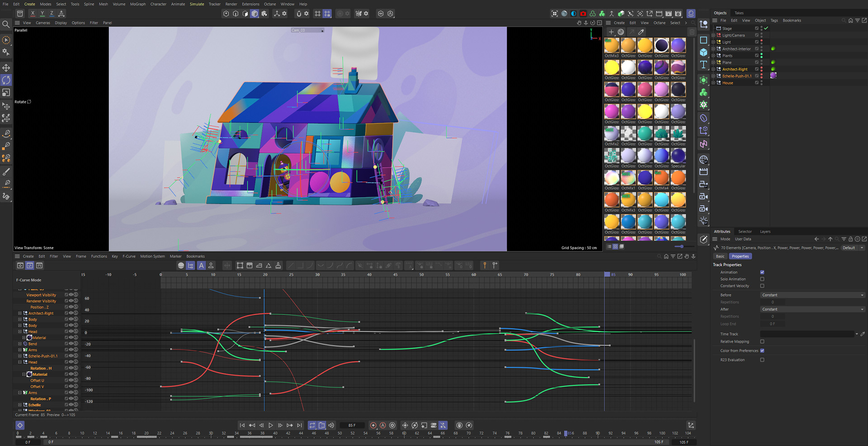Open the After dropdown set to Constant
The width and height of the screenshot is (868, 446).
[812, 309]
